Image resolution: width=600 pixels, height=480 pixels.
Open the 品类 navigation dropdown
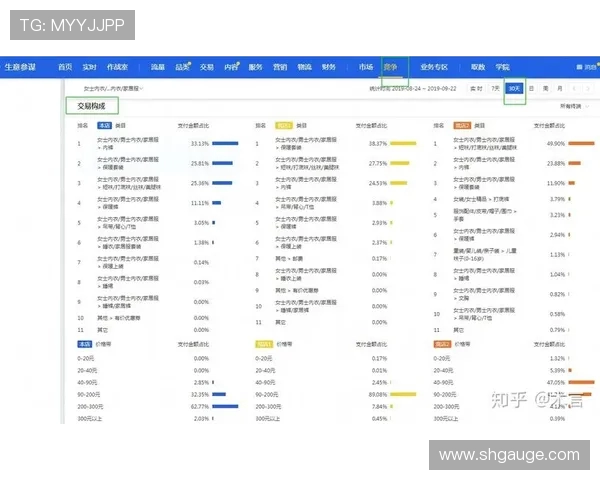pos(183,67)
